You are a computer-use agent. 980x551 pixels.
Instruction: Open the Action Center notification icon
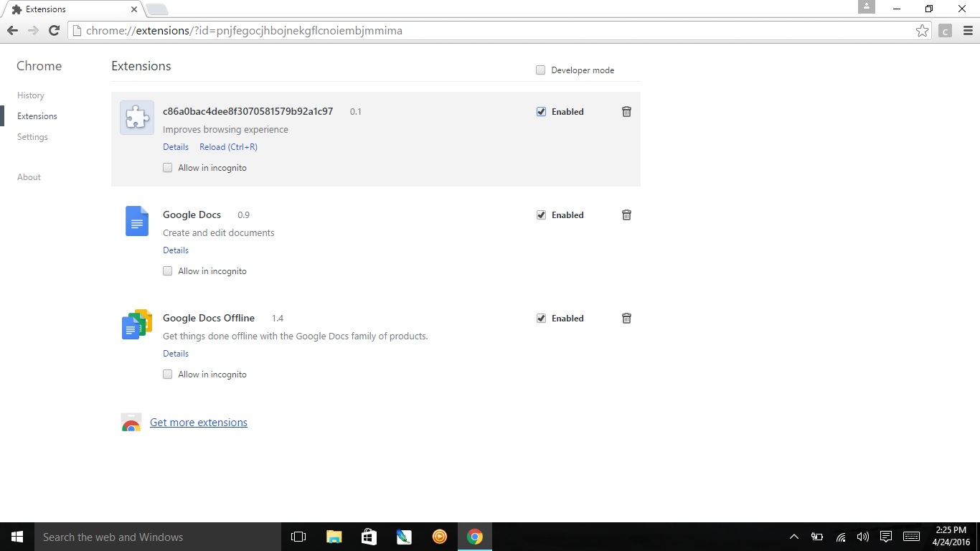pos(886,537)
